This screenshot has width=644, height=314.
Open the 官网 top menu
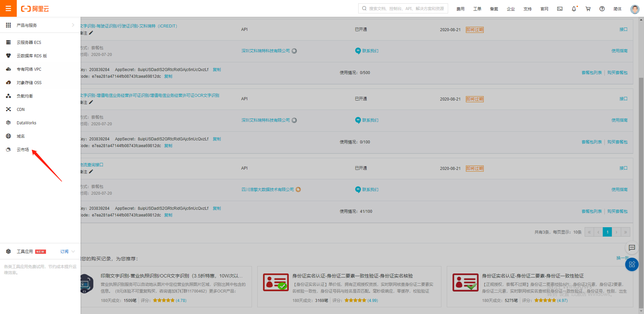[544, 9]
